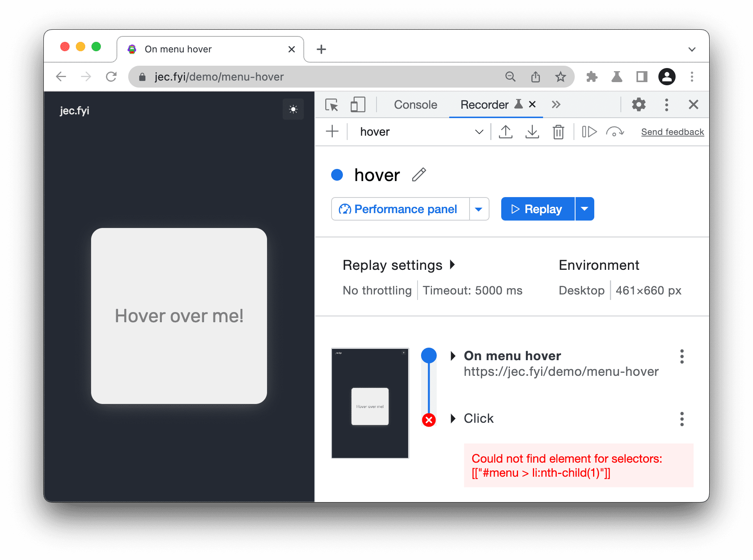The width and height of the screenshot is (753, 560).
Task: Click the delete recording trash icon
Action: (x=559, y=131)
